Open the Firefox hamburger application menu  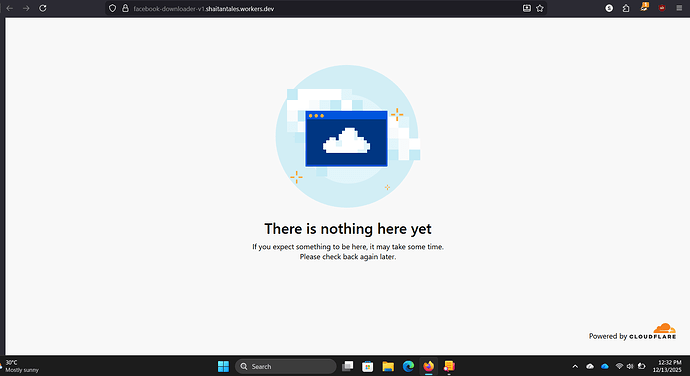click(x=679, y=8)
